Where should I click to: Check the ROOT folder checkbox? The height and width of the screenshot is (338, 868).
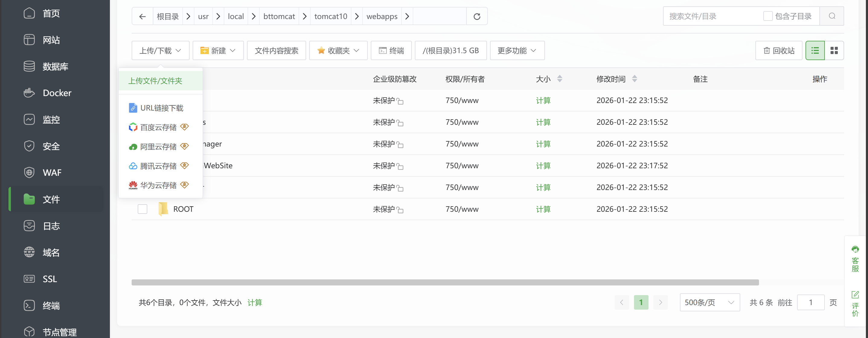[x=143, y=209]
